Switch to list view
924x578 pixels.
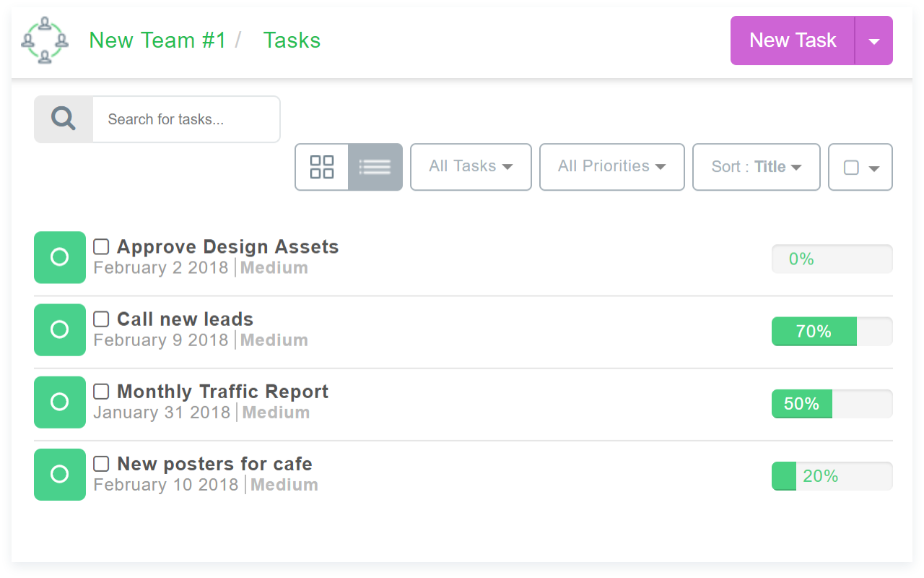pos(375,167)
